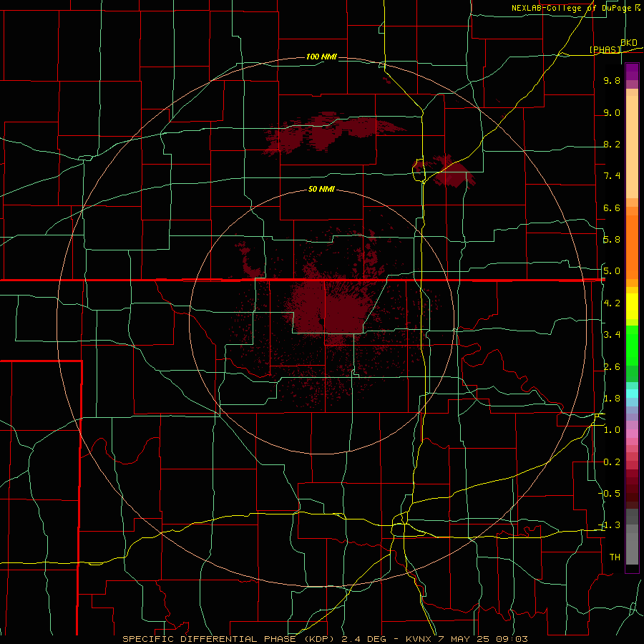
Task: Click the 8.2 value on color scale
Action: [612, 144]
